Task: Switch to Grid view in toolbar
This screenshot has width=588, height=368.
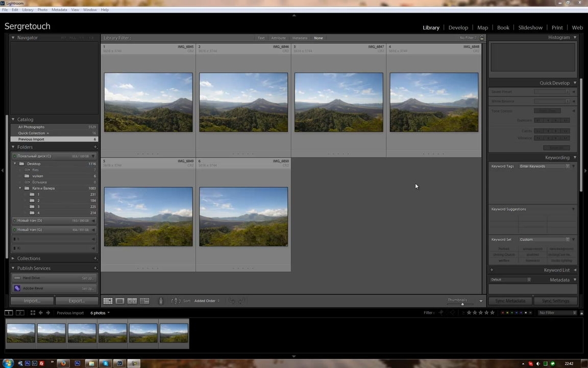Action: click(x=108, y=301)
